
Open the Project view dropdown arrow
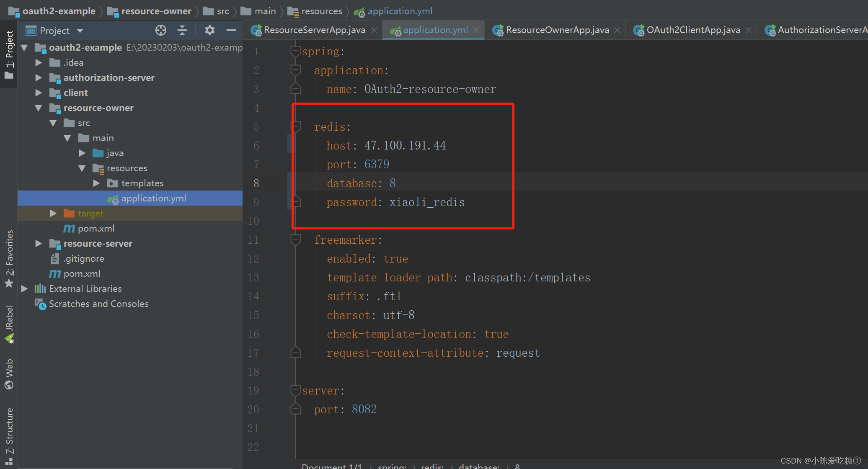coord(80,31)
